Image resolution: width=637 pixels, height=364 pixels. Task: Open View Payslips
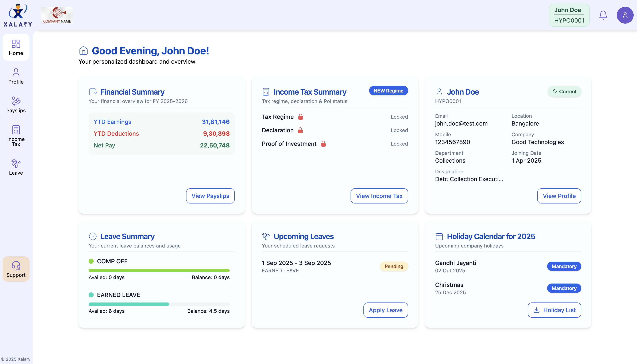210,196
